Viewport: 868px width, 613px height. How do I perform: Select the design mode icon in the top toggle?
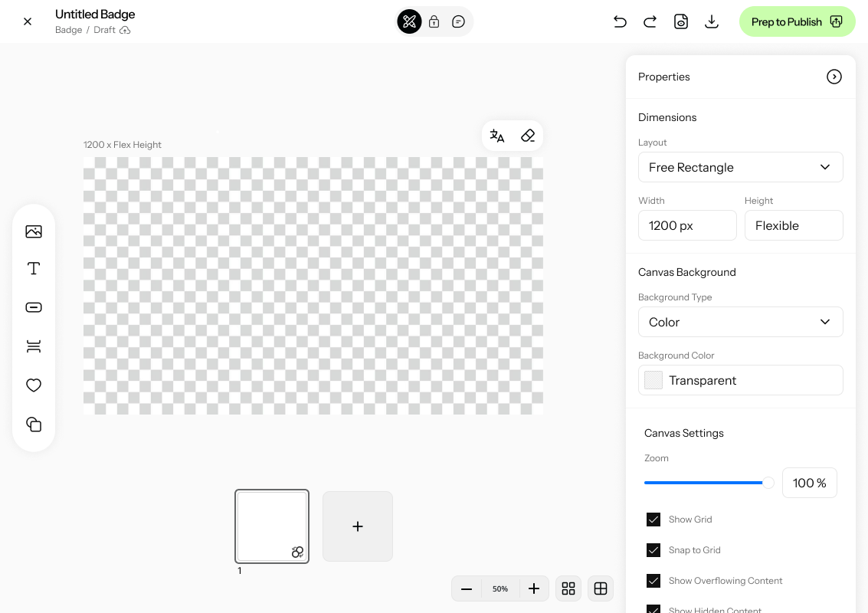[x=409, y=21]
